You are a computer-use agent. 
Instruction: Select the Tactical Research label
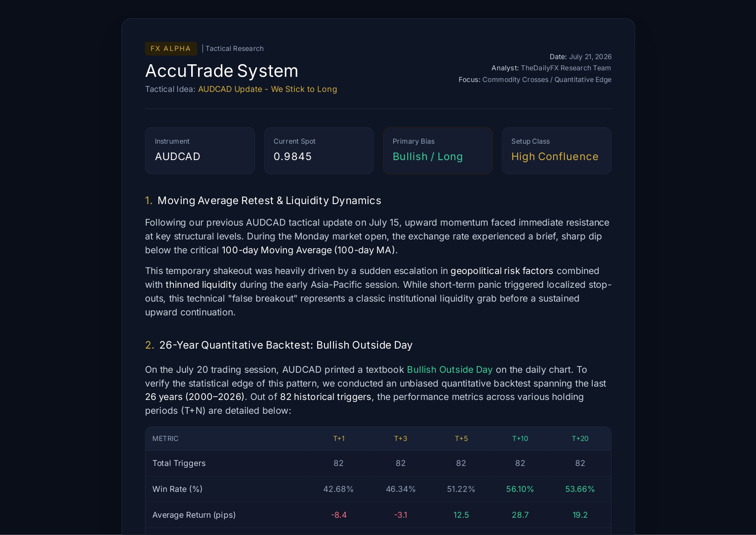coord(234,49)
